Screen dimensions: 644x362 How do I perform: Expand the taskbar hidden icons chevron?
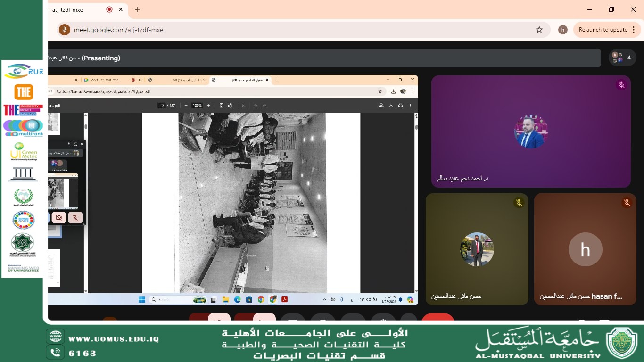pos(324,299)
